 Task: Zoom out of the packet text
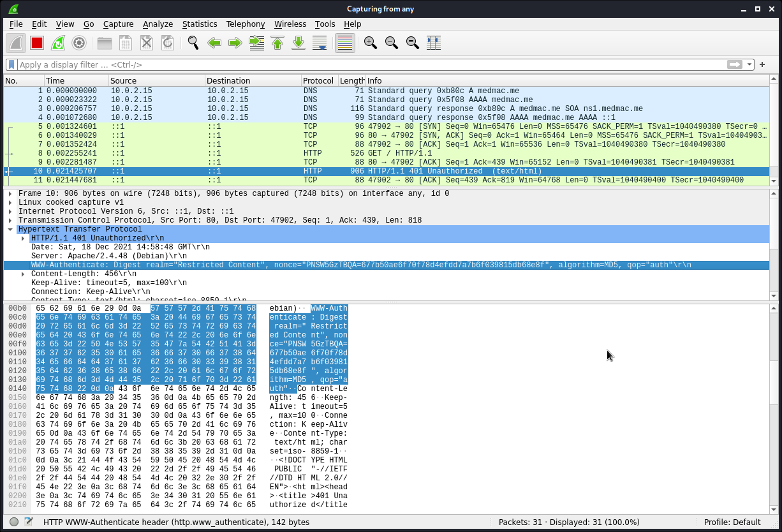(391, 43)
